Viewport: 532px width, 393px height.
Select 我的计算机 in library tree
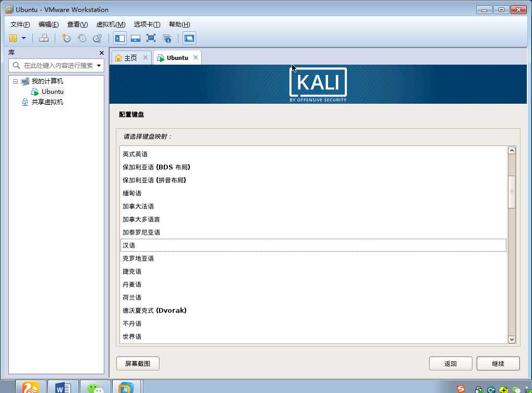pos(47,81)
